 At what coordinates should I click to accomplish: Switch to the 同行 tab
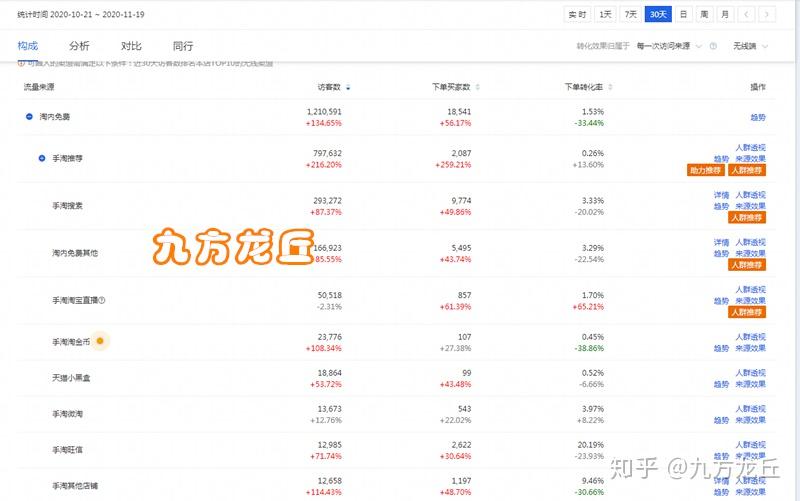click(x=183, y=46)
